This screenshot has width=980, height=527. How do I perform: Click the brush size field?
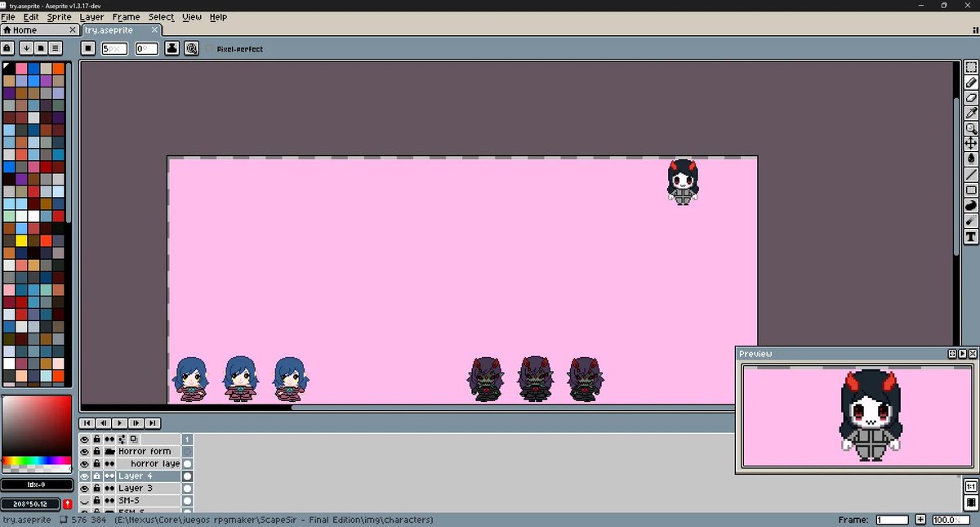114,49
